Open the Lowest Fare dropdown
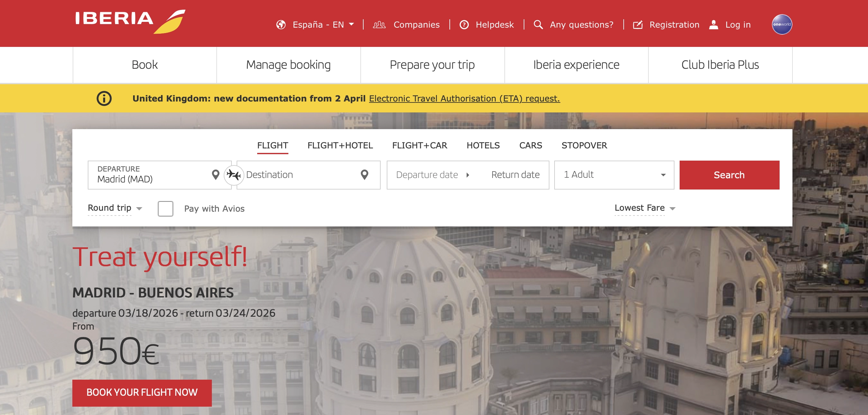868x415 pixels. coord(645,208)
